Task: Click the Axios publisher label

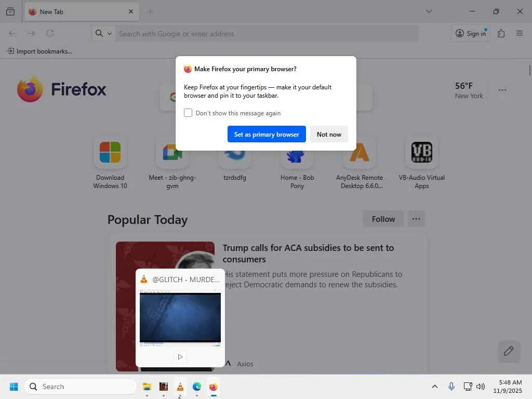Action: [245, 364]
